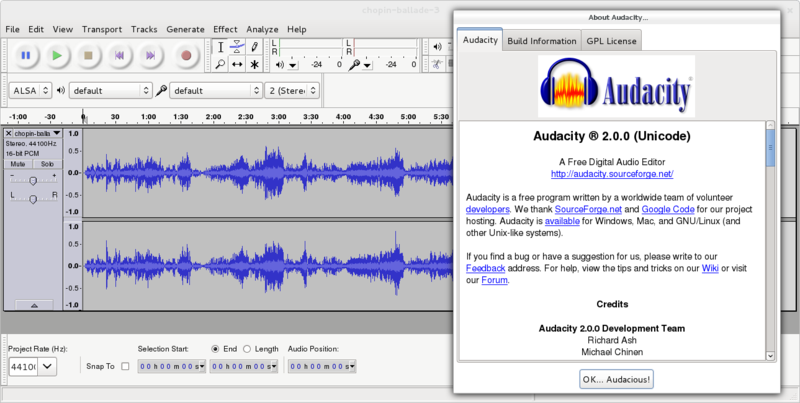The height and width of the screenshot is (403, 800).
Task: Open the audacity.sourceforge.net link
Action: pos(612,174)
